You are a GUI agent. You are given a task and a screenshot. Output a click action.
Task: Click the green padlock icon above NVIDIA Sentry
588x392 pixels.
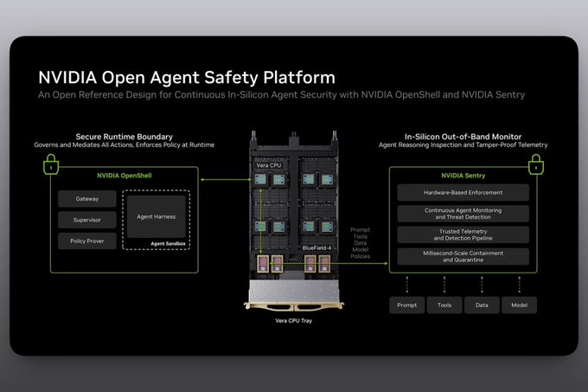(536, 164)
